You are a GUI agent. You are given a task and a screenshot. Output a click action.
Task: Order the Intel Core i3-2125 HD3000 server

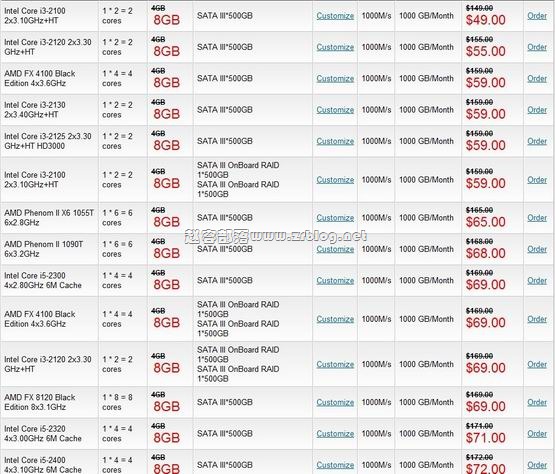[x=537, y=141]
